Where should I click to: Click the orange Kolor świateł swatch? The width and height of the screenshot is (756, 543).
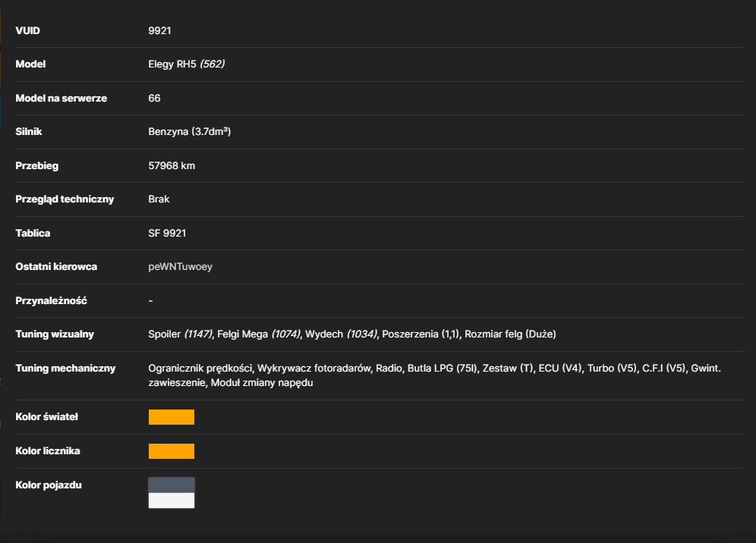(171, 417)
